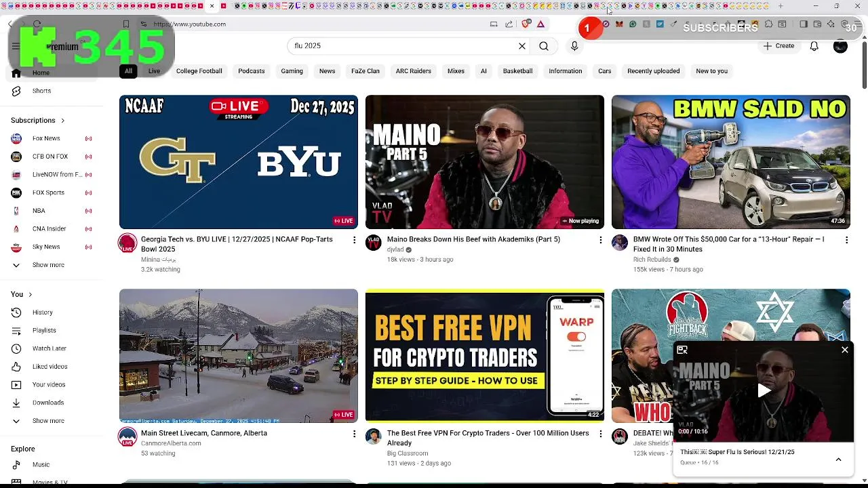Image resolution: width=868 pixels, height=488 pixels.
Task: Expand the You section chevron
Action: click(x=31, y=295)
